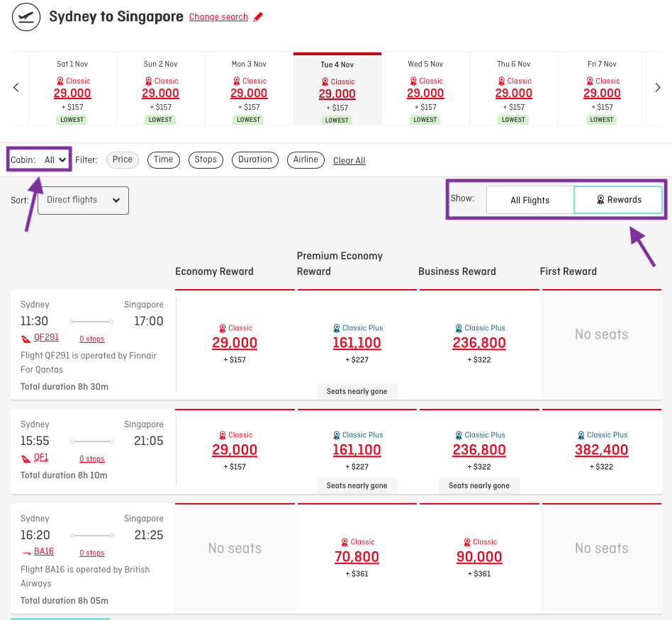Open flight QF1 details link
This screenshot has height=620, width=672.
pos(41,457)
